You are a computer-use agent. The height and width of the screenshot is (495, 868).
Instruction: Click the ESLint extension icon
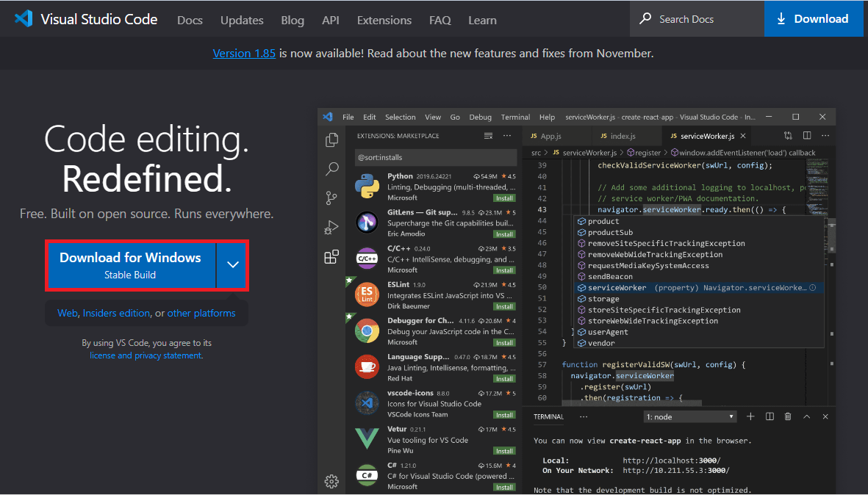367,295
